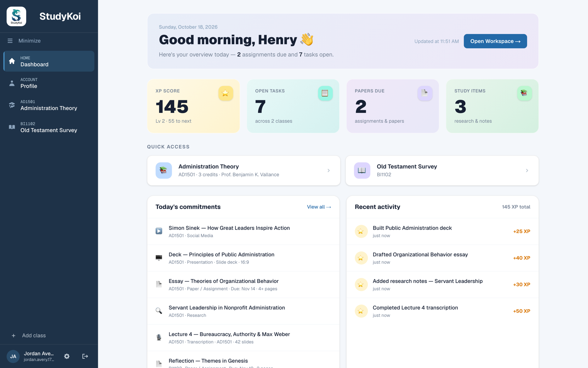Click the monitor icon beside Principles deck

[x=159, y=258]
